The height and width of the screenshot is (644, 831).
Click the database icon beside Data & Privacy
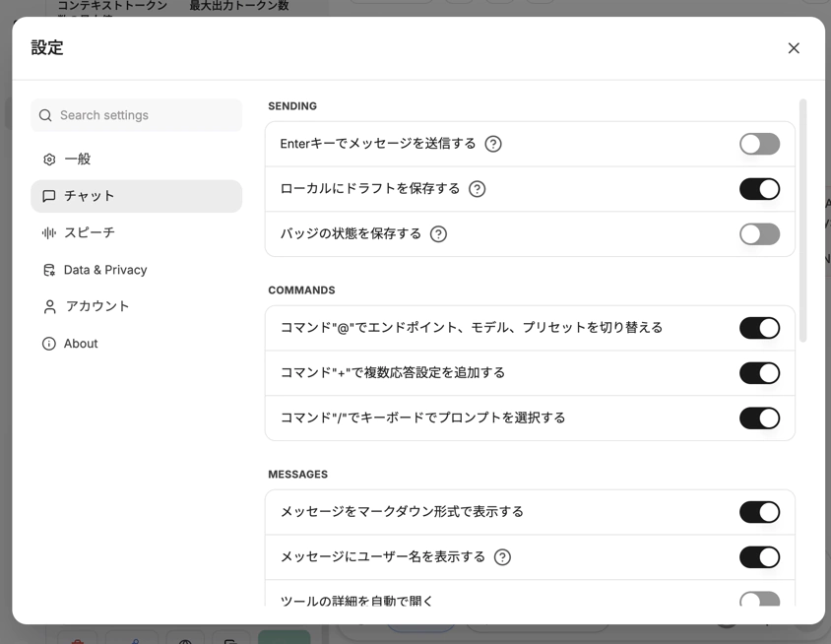49,270
